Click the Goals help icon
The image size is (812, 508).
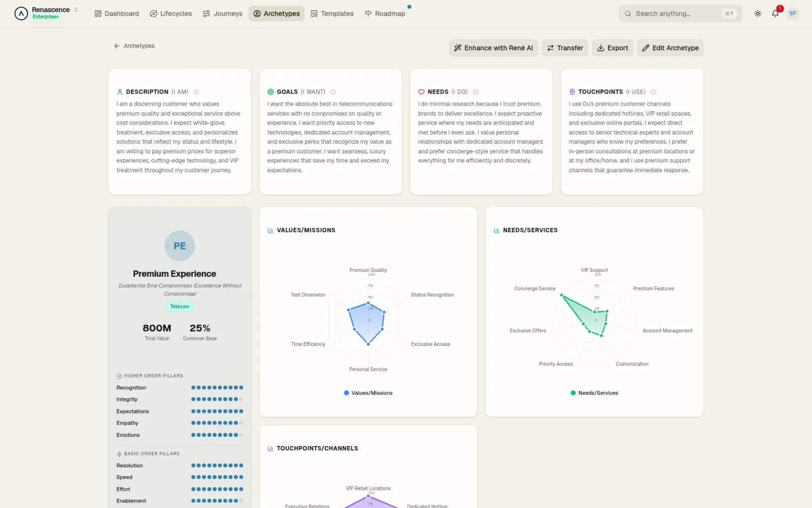click(x=333, y=92)
